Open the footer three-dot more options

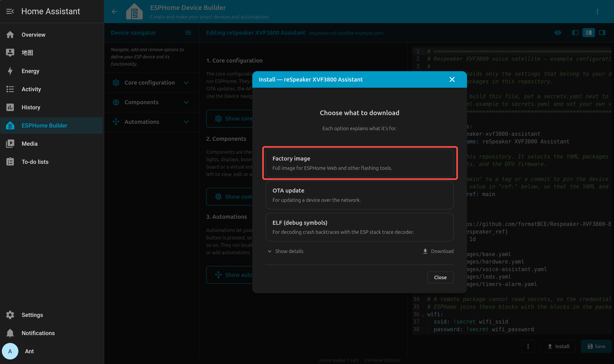click(x=528, y=346)
